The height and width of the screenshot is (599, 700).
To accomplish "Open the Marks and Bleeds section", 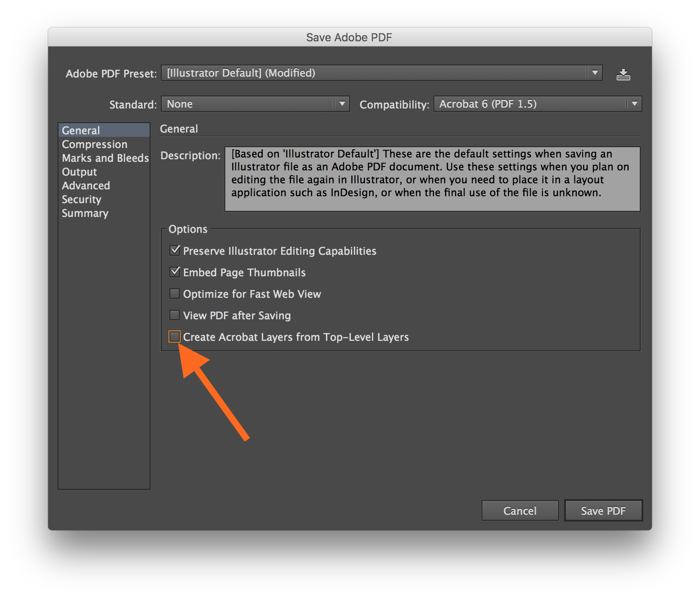I will pyautogui.click(x=105, y=158).
